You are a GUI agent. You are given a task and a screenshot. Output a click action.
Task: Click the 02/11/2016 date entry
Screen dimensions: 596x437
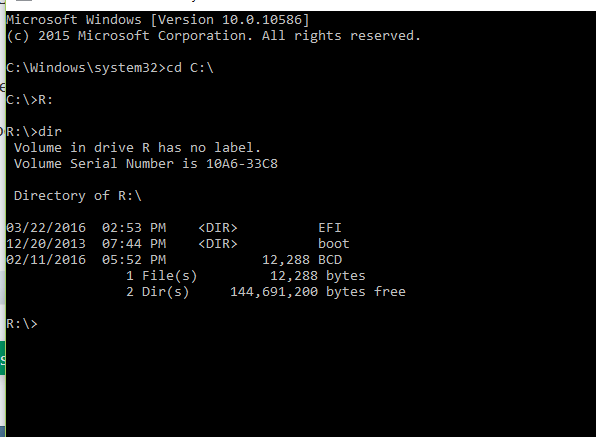(x=46, y=260)
